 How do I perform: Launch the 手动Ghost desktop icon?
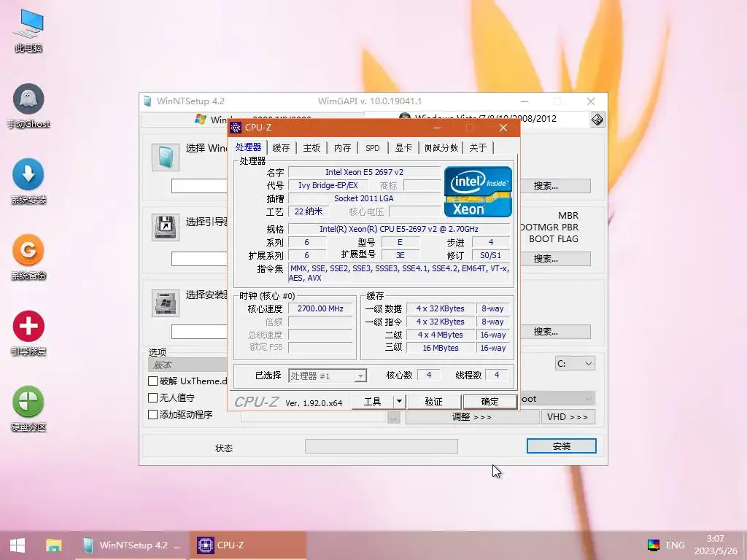(x=28, y=106)
